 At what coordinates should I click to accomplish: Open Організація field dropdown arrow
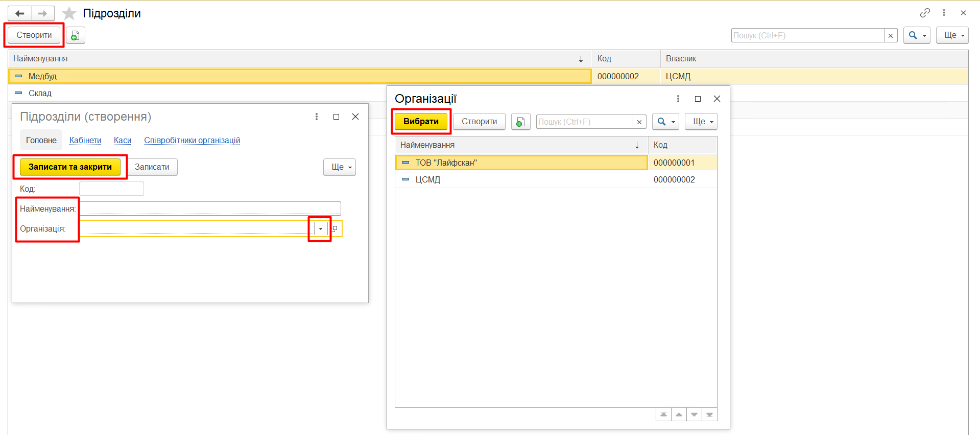[x=320, y=228]
